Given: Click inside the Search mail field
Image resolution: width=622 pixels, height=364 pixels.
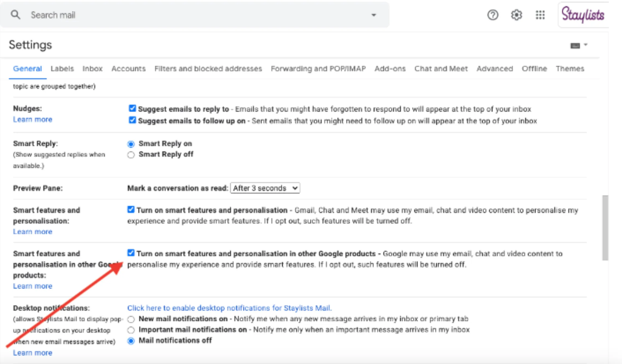Looking at the screenshot, I should [110, 15].
